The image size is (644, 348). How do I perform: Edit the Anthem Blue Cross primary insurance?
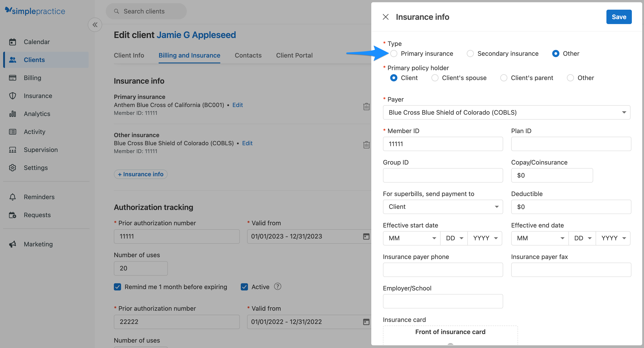pos(237,105)
